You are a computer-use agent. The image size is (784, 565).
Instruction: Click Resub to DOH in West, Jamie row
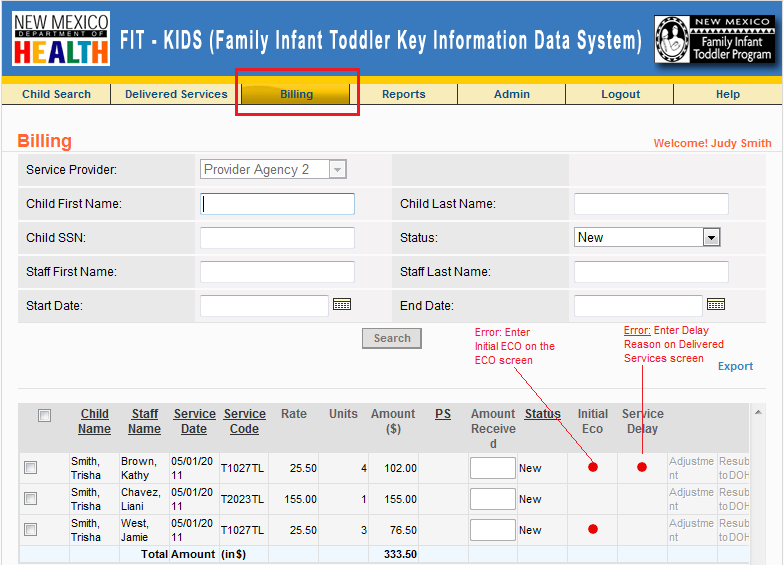pos(734,530)
